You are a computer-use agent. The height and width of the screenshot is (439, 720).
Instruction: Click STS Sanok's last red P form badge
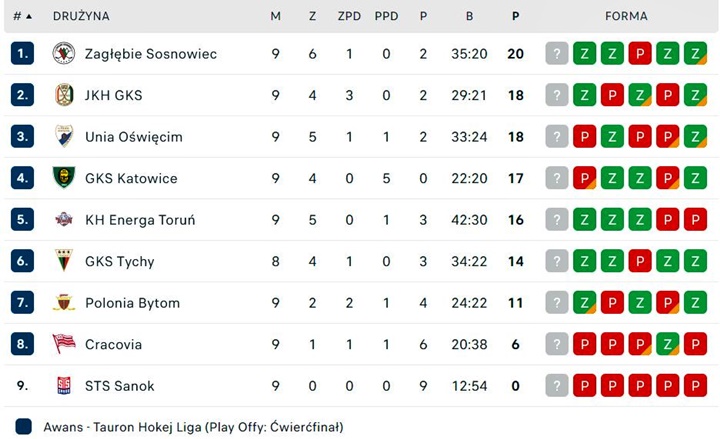(695, 386)
